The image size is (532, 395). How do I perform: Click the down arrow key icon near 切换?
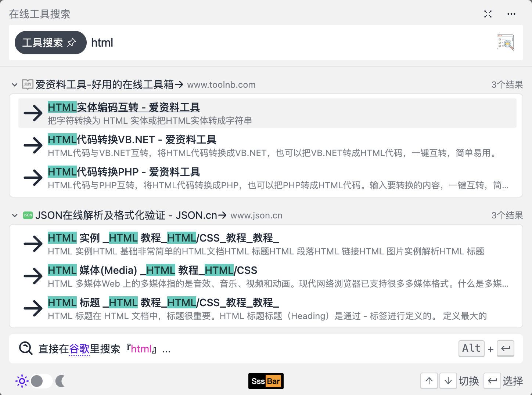pyautogui.click(x=448, y=381)
